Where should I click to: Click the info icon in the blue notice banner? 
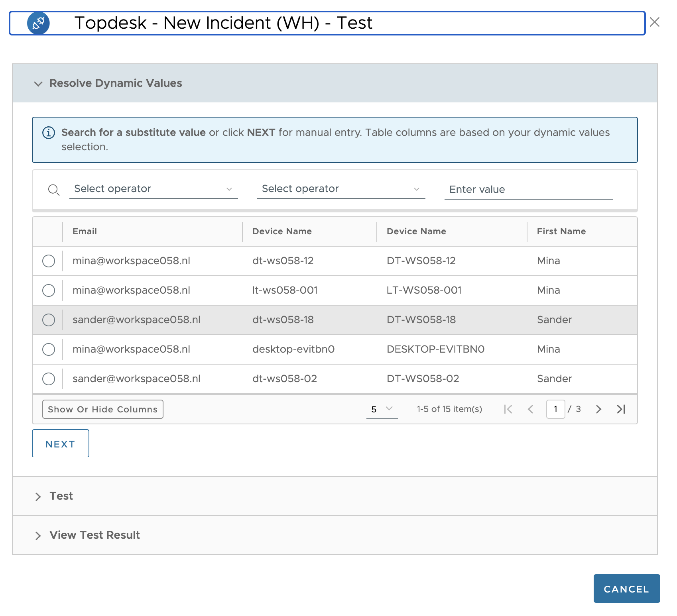pos(48,132)
